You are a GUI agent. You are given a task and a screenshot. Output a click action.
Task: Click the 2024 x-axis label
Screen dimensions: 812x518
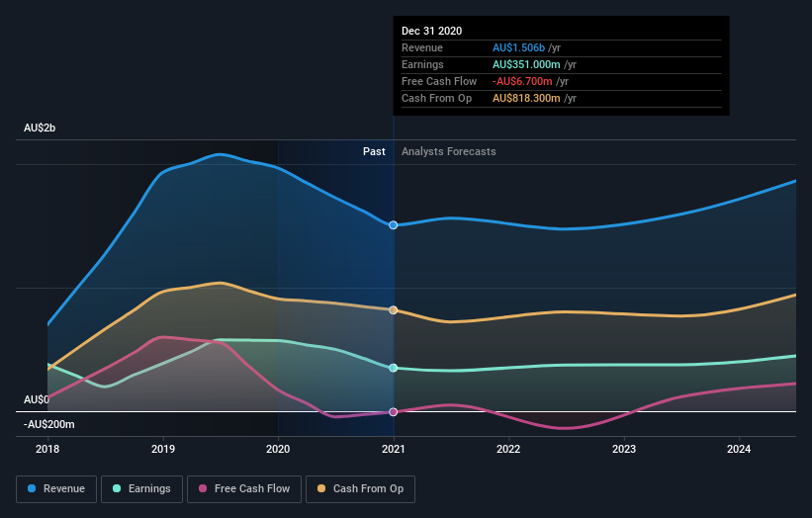pos(739,449)
